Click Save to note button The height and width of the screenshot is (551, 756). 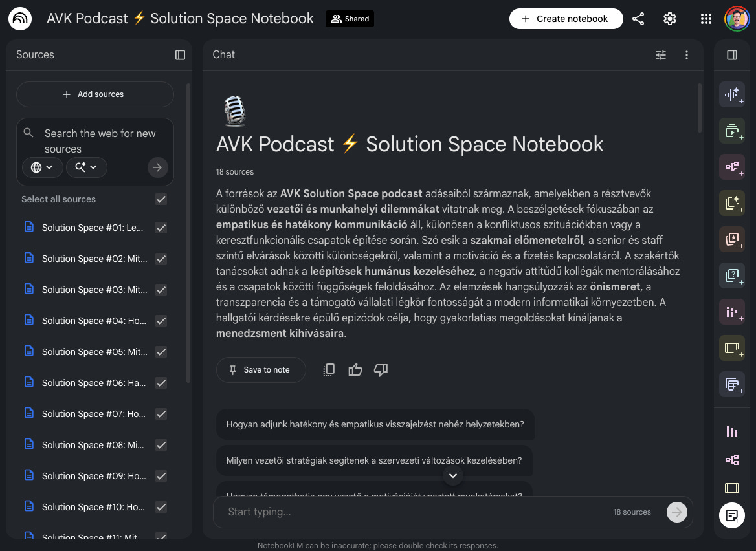point(261,370)
